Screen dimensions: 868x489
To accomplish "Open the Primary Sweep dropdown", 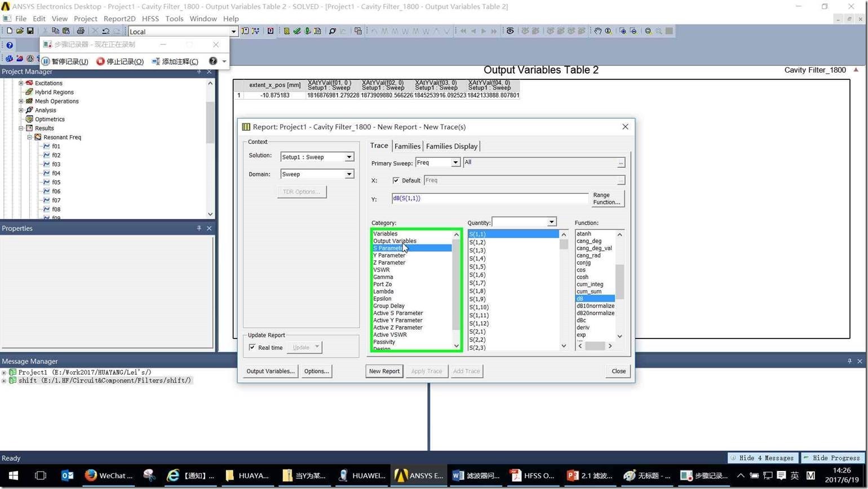I will pyautogui.click(x=455, y=162).
